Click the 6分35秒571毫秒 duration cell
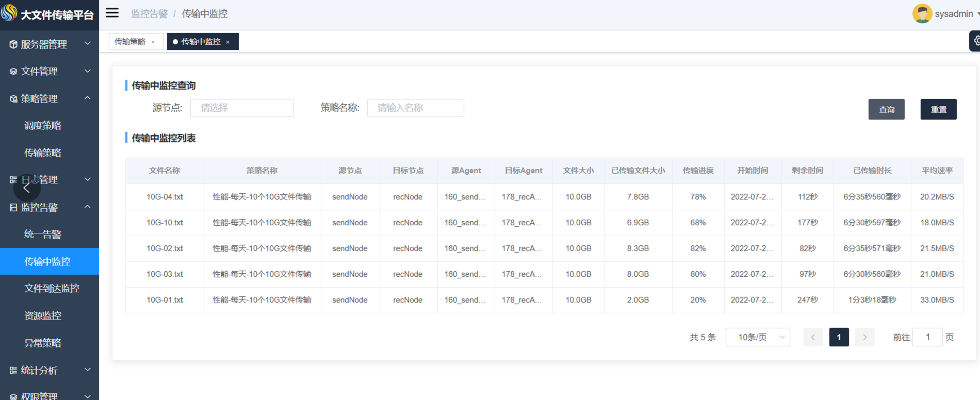Viewport: 980px width, 400px height. click(x=872, y=248)
